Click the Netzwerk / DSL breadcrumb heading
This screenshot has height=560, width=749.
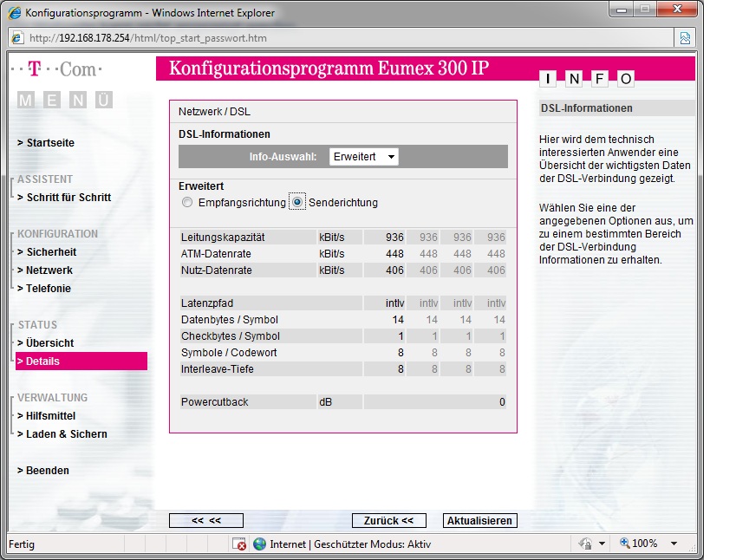tap(214, 112)
